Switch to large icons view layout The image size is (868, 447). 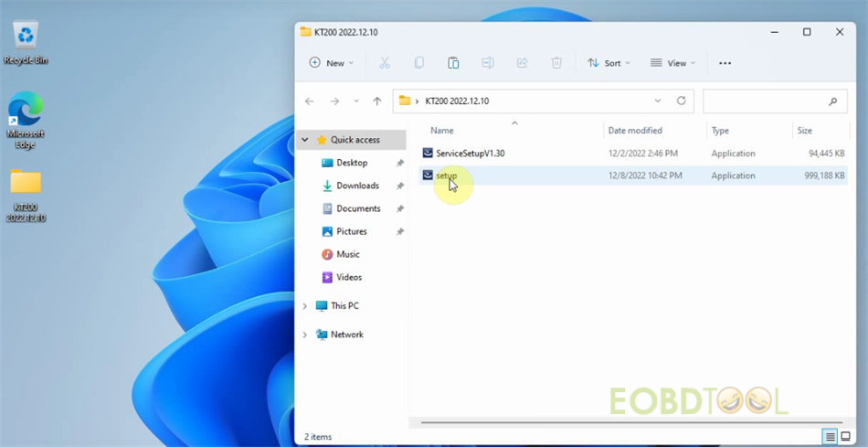845,436
